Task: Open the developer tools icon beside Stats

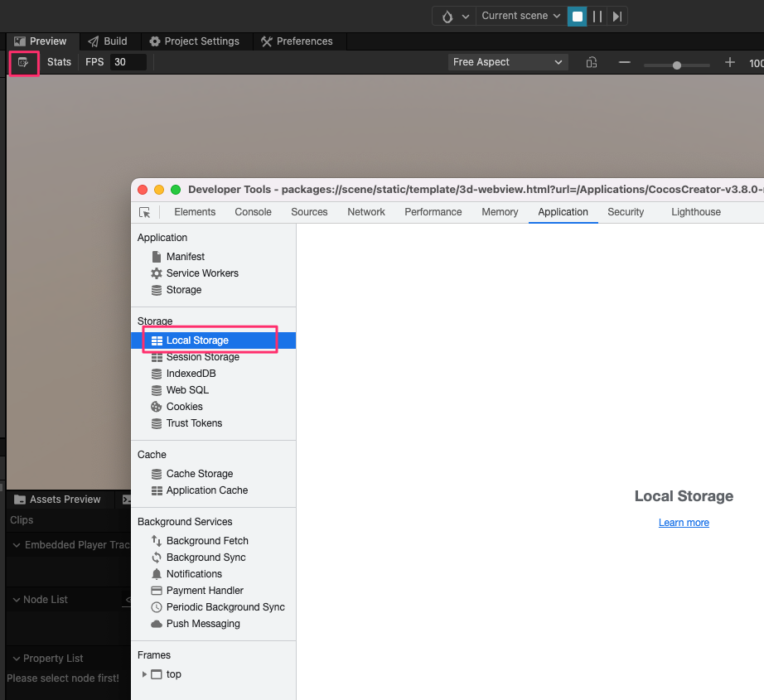Action: tap(23, 62)
